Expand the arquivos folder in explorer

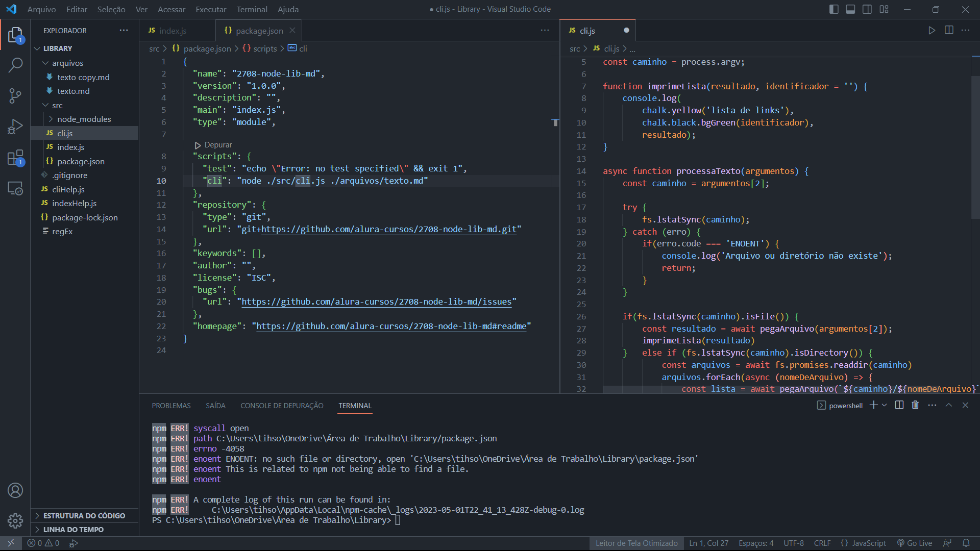[68, 63]
